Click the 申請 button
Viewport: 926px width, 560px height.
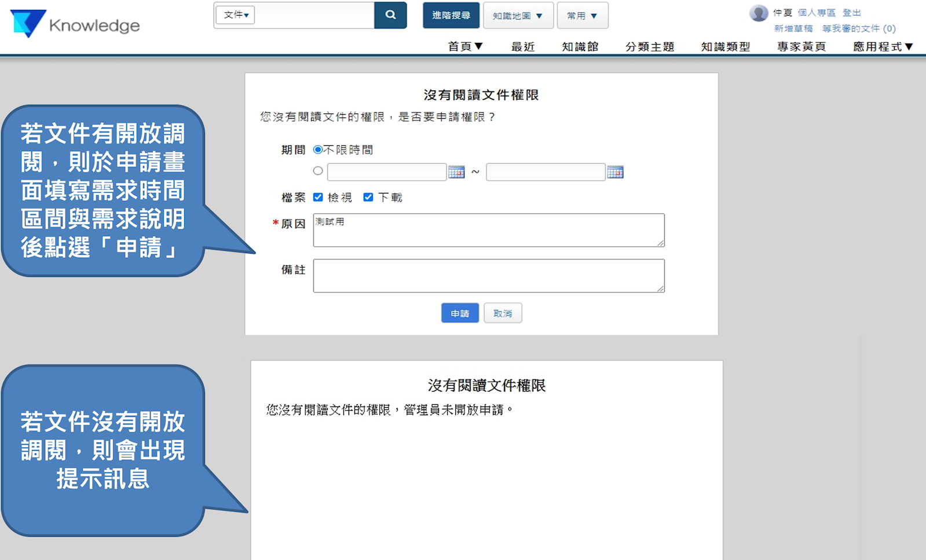[460, 313]
